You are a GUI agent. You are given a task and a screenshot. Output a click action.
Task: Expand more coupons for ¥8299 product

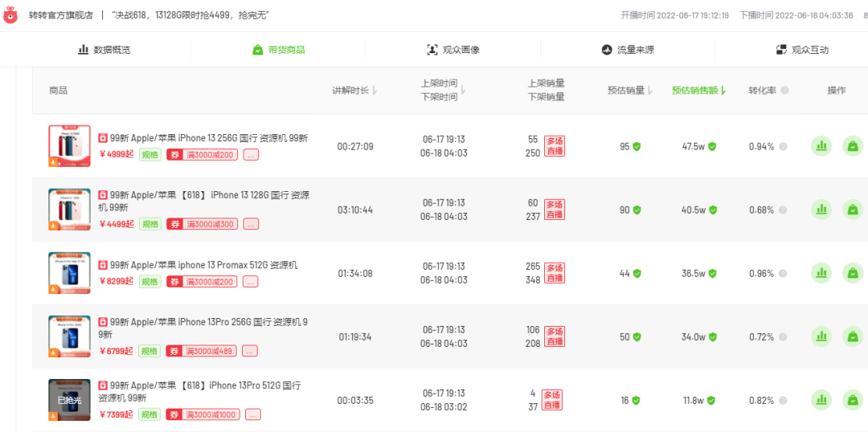(x=251, y=282)
